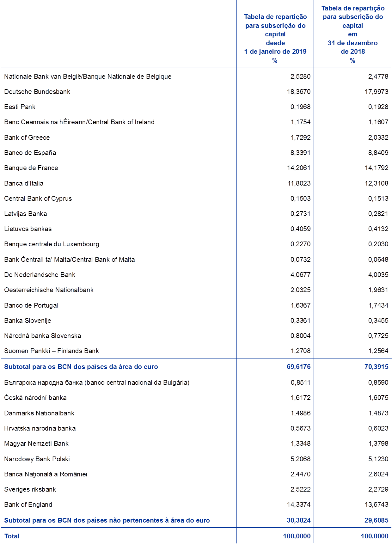Select the Bank of England 2019 percentage

299,505
